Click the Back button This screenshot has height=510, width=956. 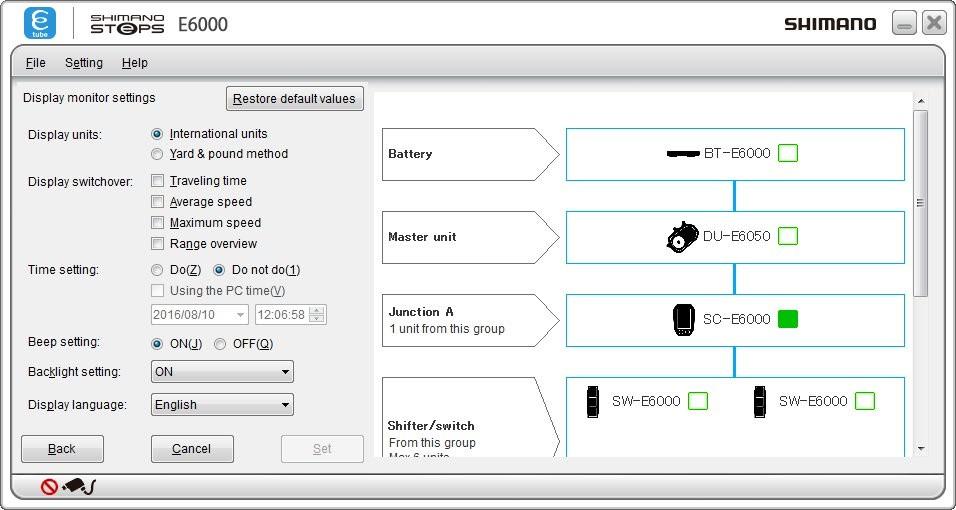pyautogui.click(x=62, y=449)
